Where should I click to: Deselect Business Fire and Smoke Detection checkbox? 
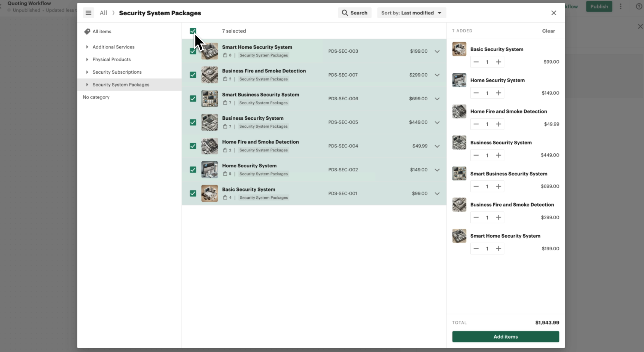tap(193, 75)
